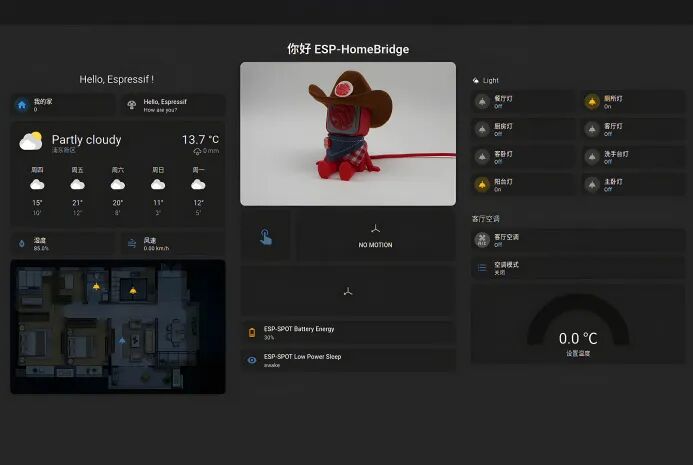Toggle the 阳台灯 light that is on

pos(482,185)
